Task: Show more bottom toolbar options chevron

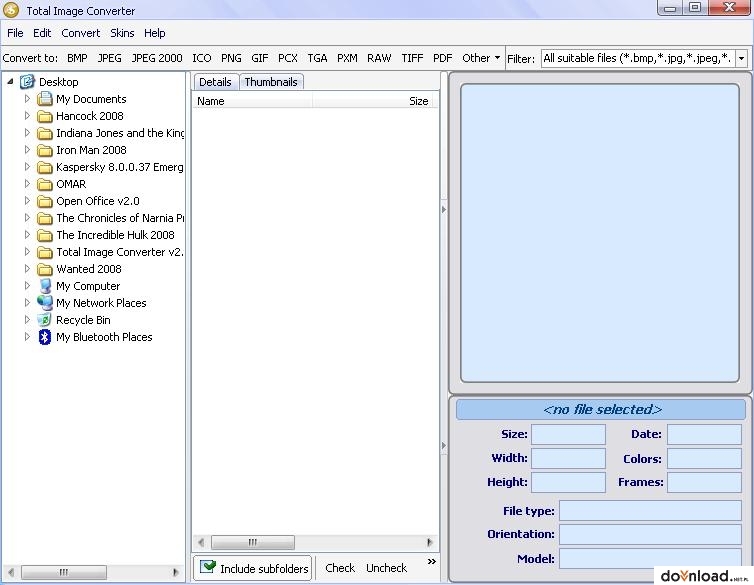Action: click(x=432, y=561)
